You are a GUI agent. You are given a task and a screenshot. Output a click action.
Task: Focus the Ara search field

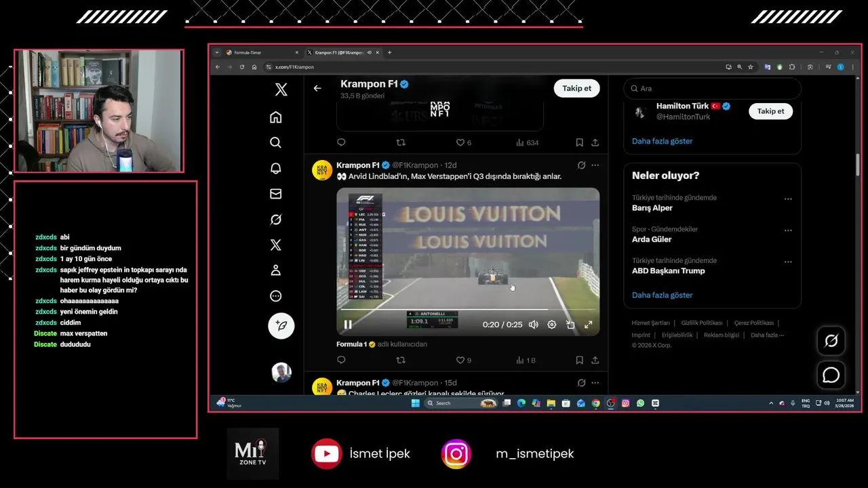point(712,89)
